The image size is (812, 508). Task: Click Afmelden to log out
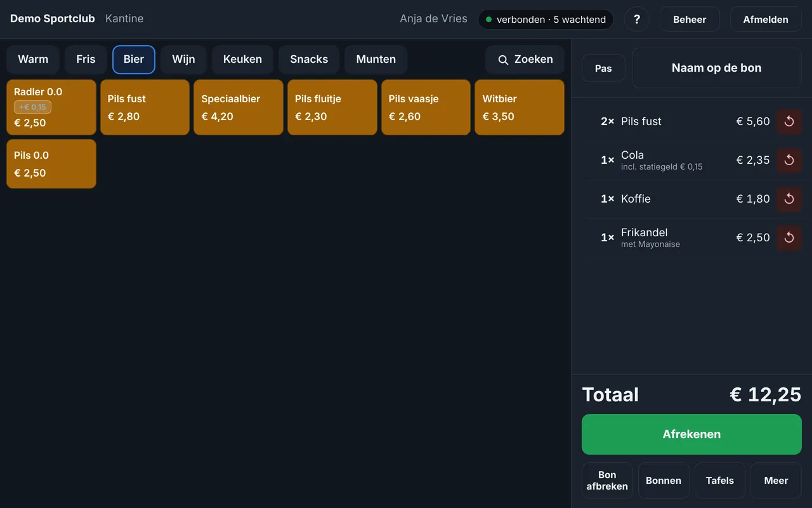tap(766, 19)
